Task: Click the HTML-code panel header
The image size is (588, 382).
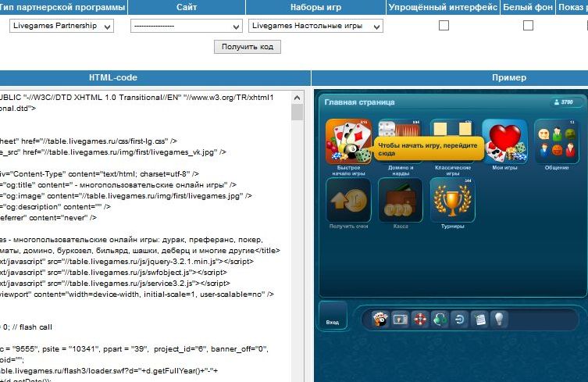Action: click(113, 77)
